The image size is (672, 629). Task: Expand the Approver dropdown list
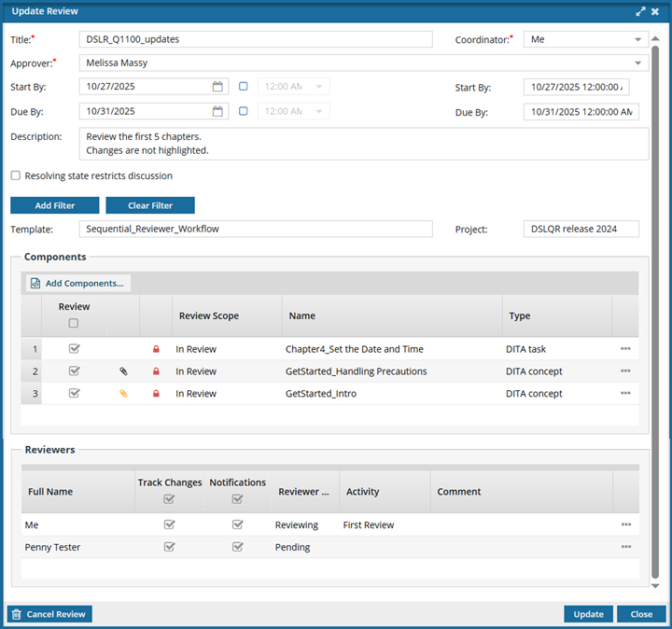[x=638, y=63]
